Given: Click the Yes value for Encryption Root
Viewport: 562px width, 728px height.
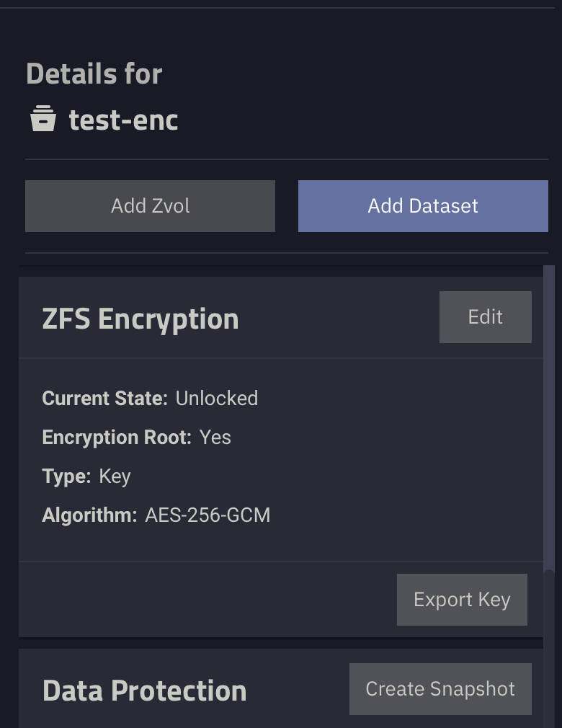Looking at the screenshot, I should (215, 438).
